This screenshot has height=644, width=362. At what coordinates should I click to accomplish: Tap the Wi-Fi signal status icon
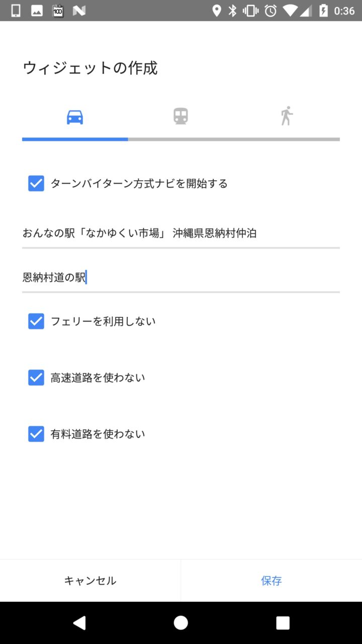point(290,11)
